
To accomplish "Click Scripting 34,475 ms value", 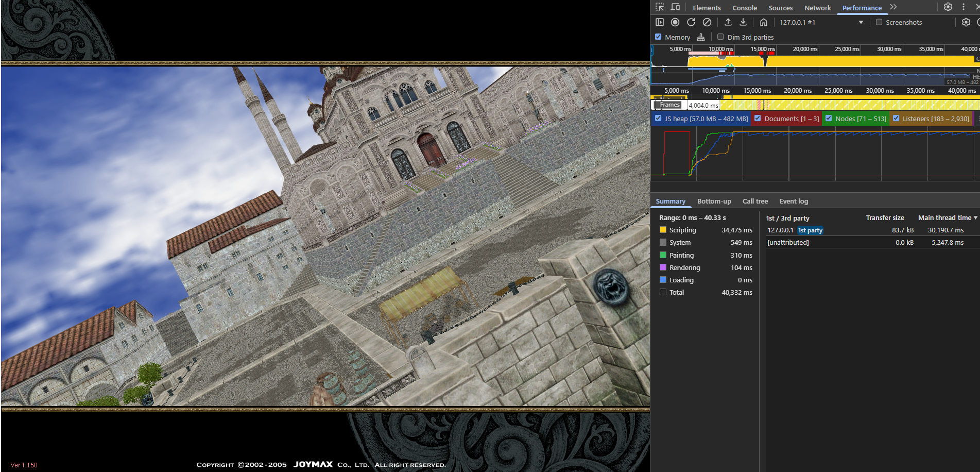I will point(737,230).
